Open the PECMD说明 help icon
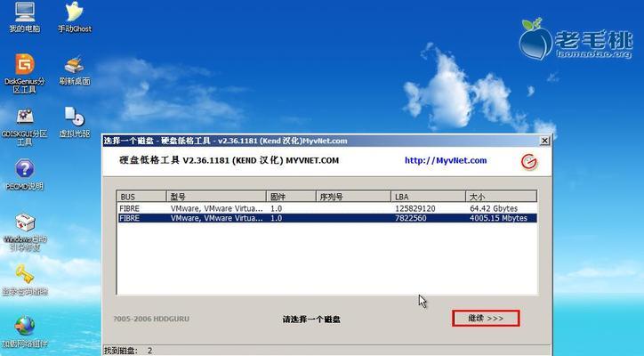Viewport: 644px width, 356px height. coord(25,175)
